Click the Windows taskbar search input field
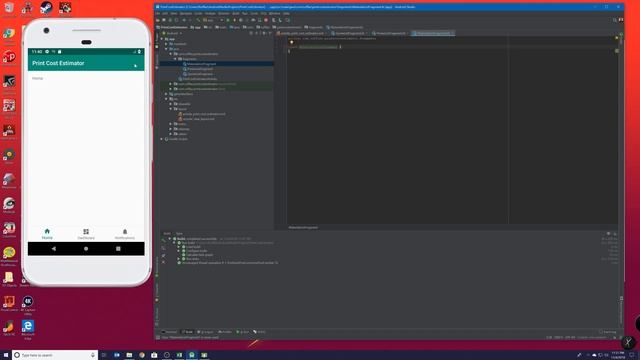Screen dimensions: 640x360 tap(55, 355)
